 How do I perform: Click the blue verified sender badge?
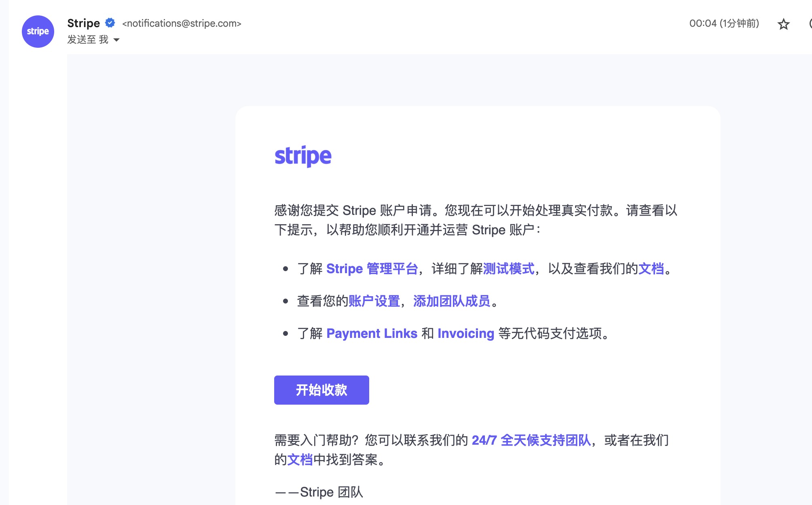[x=110, y=23]
